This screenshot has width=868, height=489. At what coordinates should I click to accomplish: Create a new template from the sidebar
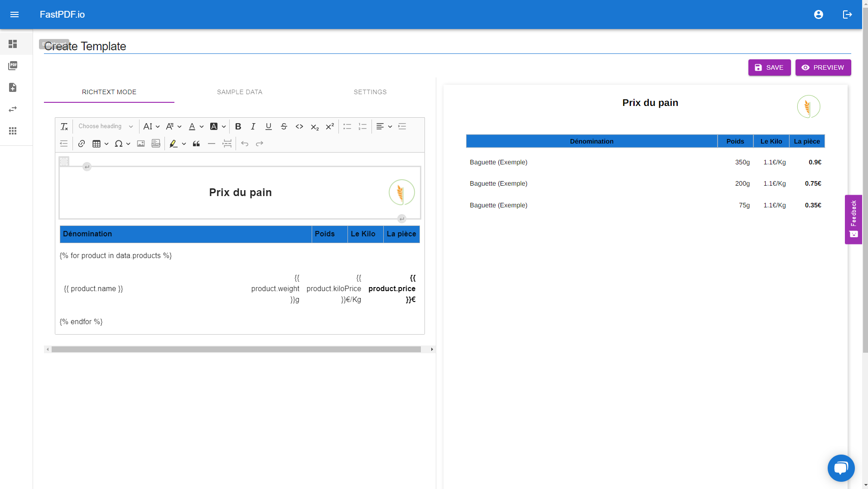click(x=13, y=87)
